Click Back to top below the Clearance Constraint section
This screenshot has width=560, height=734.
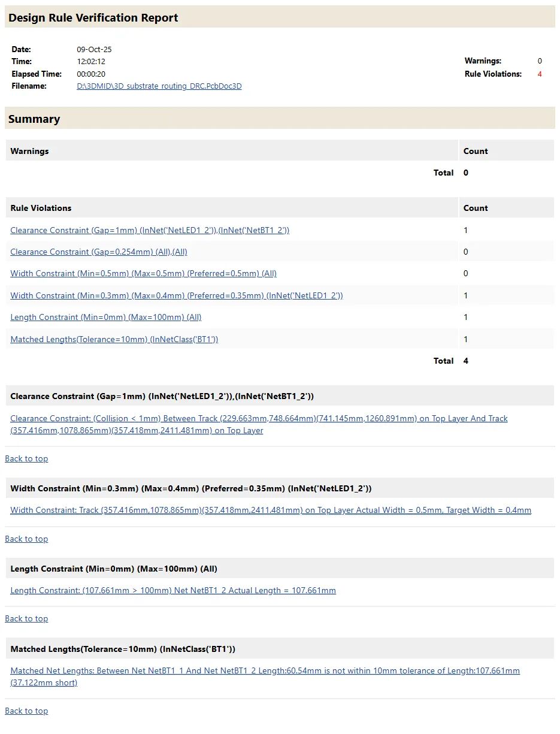click(26, 458)
